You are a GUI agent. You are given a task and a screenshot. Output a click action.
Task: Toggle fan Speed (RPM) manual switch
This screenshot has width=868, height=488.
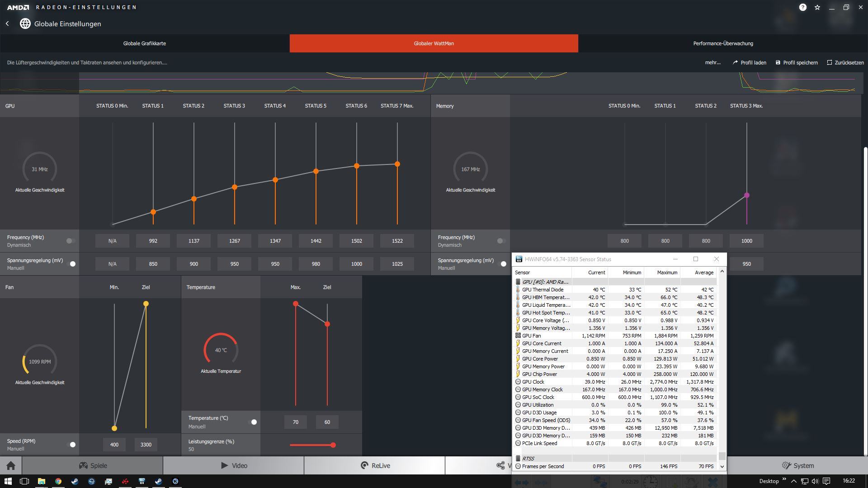(71, 445)
